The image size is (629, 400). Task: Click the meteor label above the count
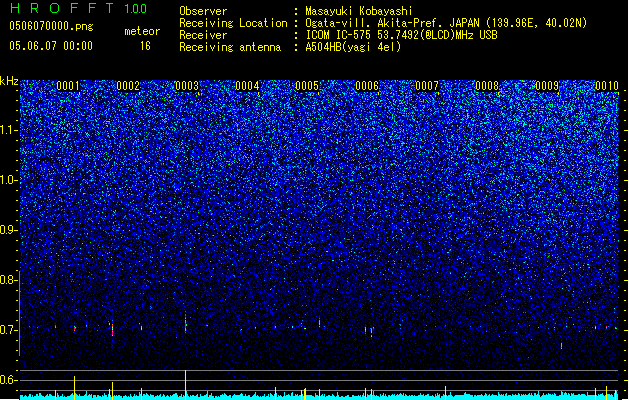(142, 31)
